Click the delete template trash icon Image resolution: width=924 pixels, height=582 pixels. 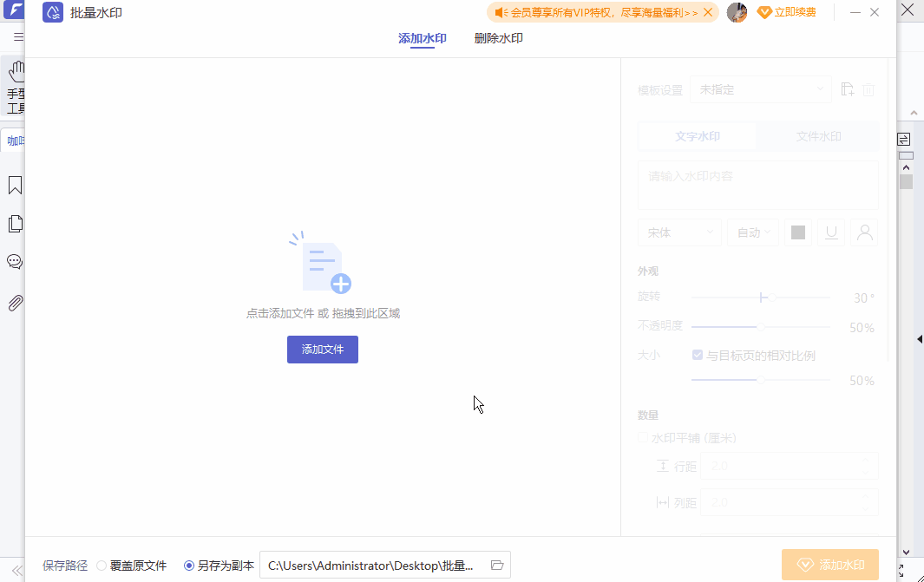[868, 88]
